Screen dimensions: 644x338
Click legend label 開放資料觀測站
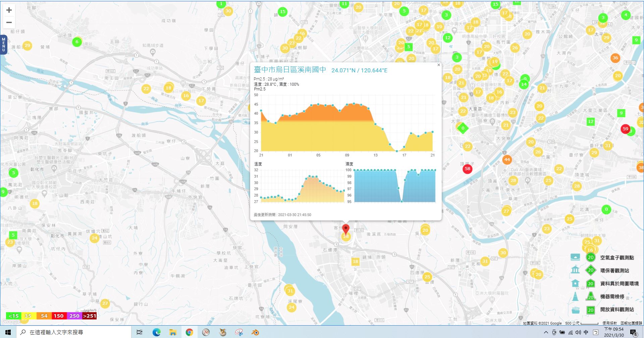pyautogui.click(x=617, y=310)
